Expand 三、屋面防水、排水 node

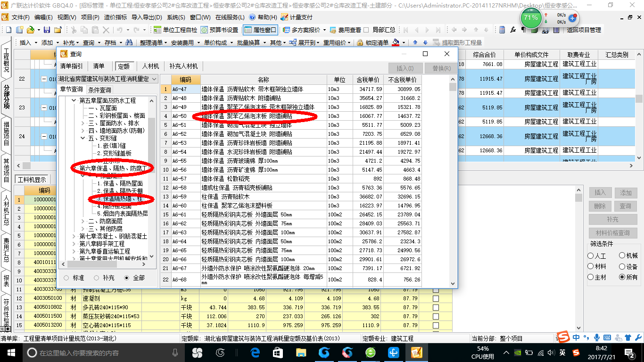pos(83,123)
